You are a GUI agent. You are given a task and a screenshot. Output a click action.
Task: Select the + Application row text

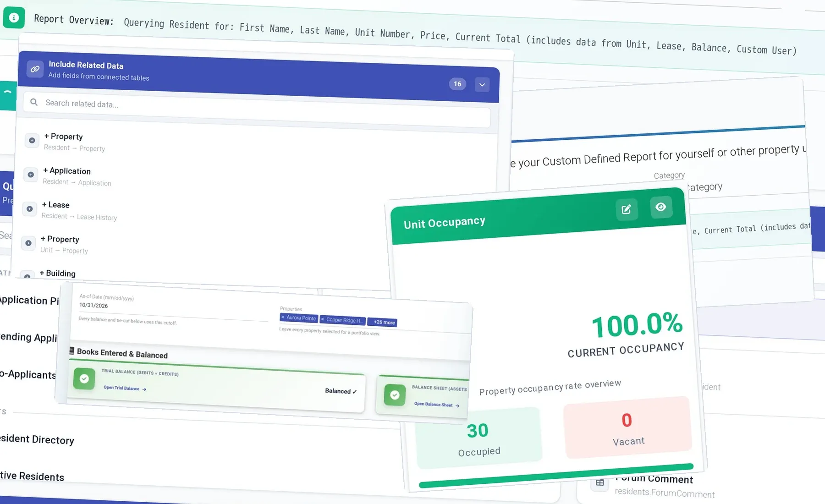click(67, 170)
